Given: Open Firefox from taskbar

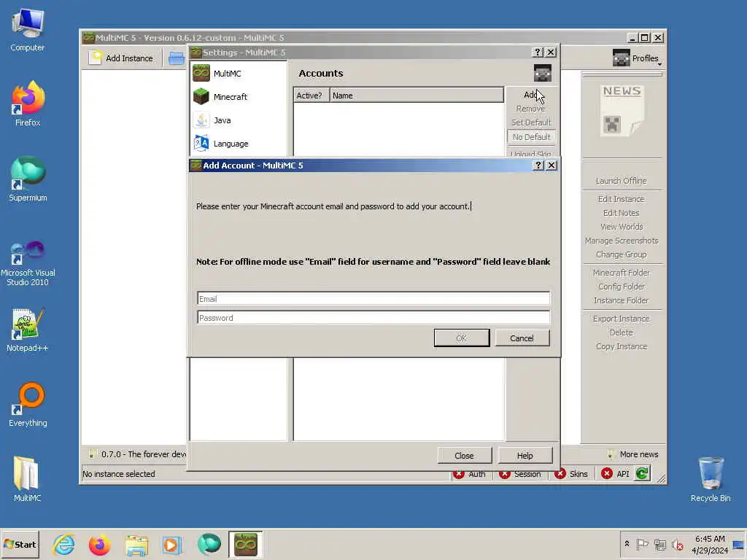Looking at the screenshot, I should (x=99, y=544).
